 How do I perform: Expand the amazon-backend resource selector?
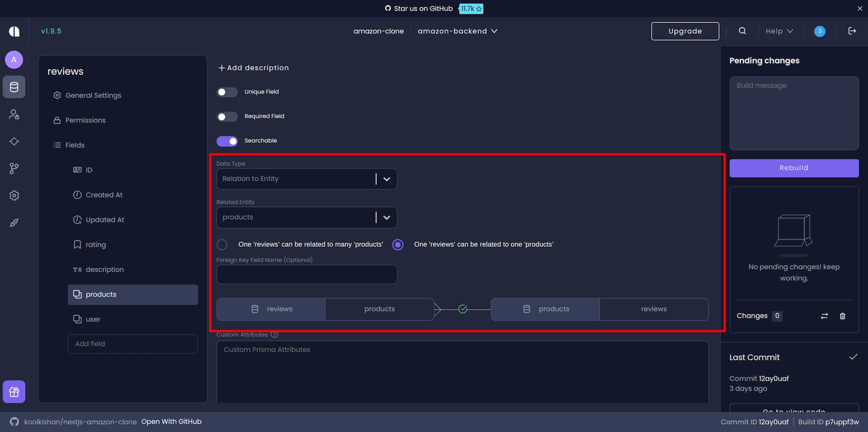[457, 31]
